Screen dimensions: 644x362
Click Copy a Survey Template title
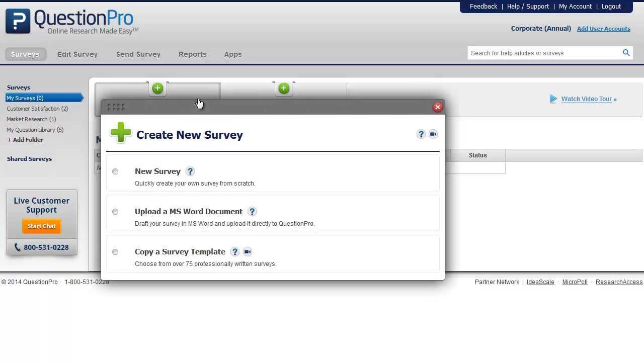click(x=180, y=252)
